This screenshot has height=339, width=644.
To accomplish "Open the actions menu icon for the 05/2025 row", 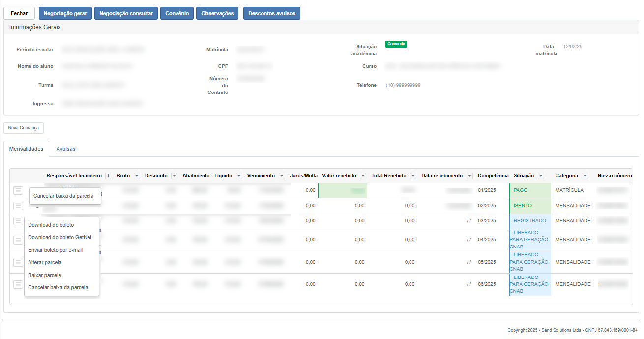I will click(x=18, y=262).
